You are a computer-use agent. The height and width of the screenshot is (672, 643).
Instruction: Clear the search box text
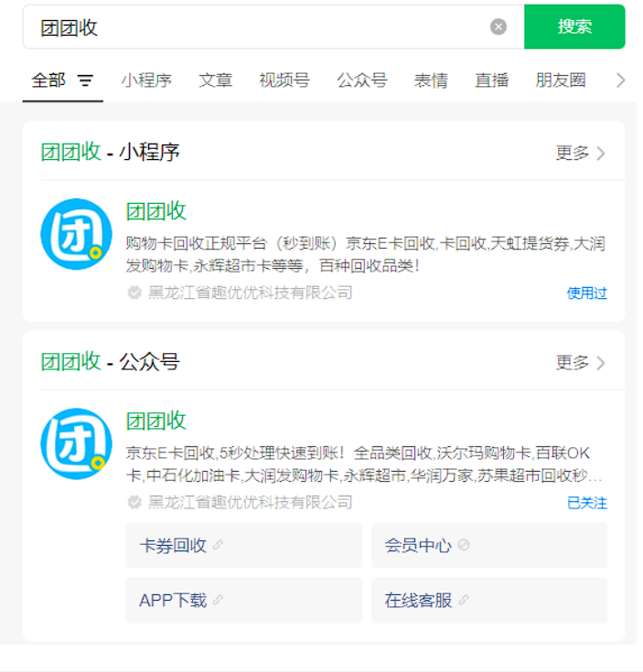tap(498, 27)
